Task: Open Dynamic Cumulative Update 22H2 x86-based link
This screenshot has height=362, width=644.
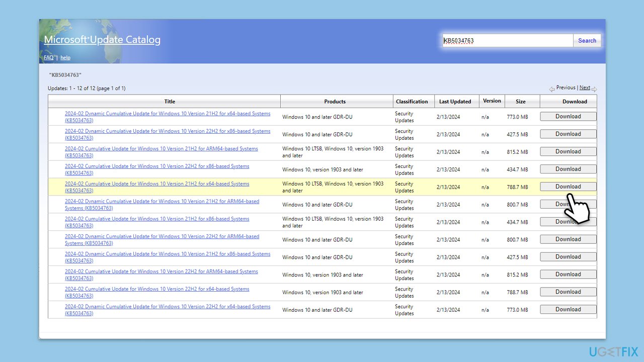Action: (168, 135)
